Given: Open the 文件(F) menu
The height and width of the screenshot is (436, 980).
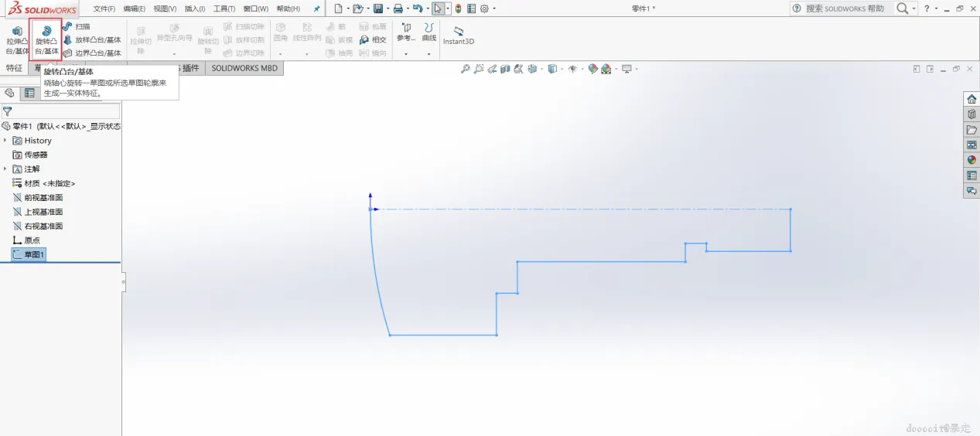Looking at the screenshot, I should (x=104, y=9).
